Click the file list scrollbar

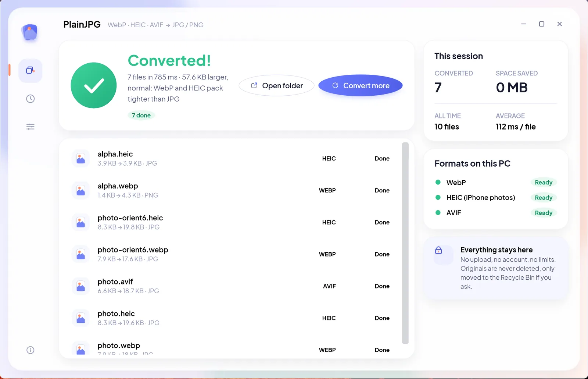[x=405, y=243]
